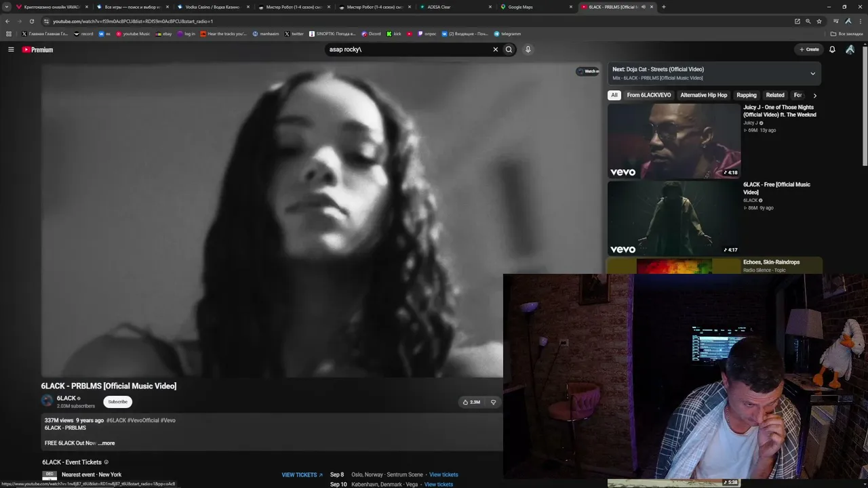The image size is (868, 488).
Task: Click the page vertical scrollbar
Action: pos(865,105)
